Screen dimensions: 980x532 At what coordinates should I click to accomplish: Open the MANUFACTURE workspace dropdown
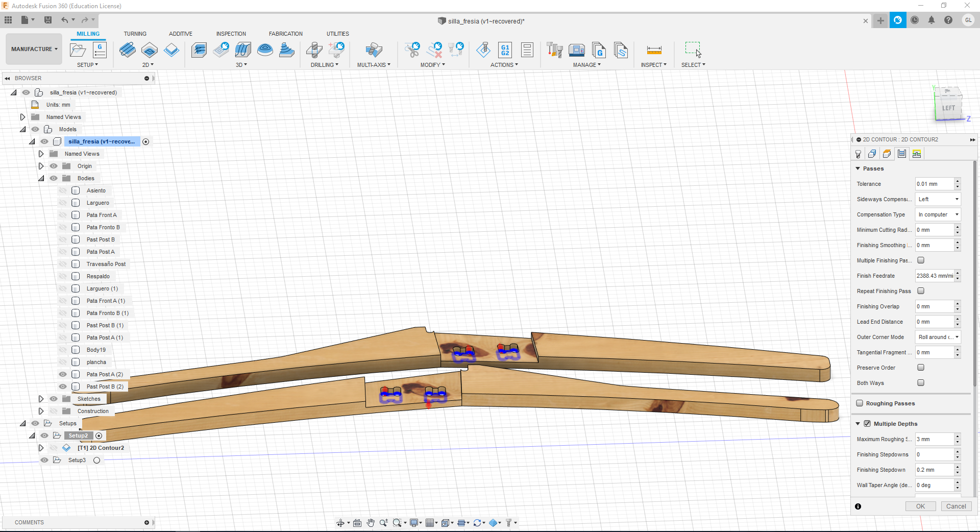click(x=34, y=49)
